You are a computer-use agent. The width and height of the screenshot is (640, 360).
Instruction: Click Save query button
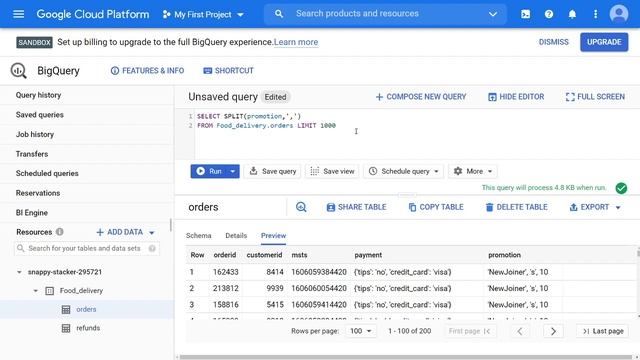(x=272, y=171)
